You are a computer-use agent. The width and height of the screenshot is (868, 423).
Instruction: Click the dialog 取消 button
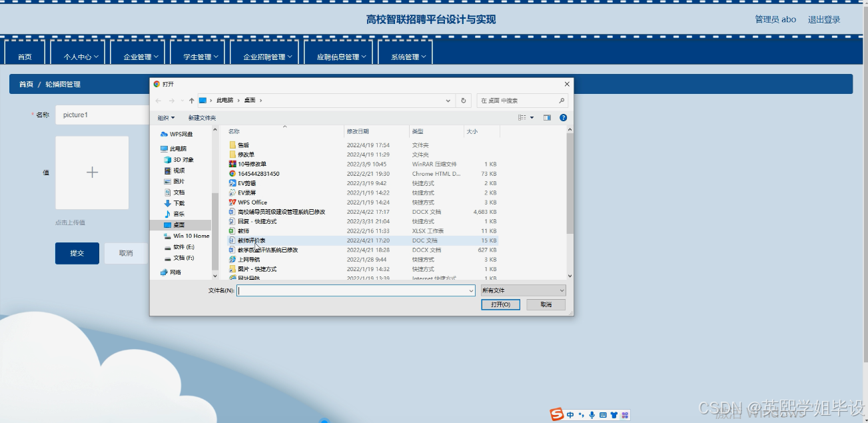point(546,304)
